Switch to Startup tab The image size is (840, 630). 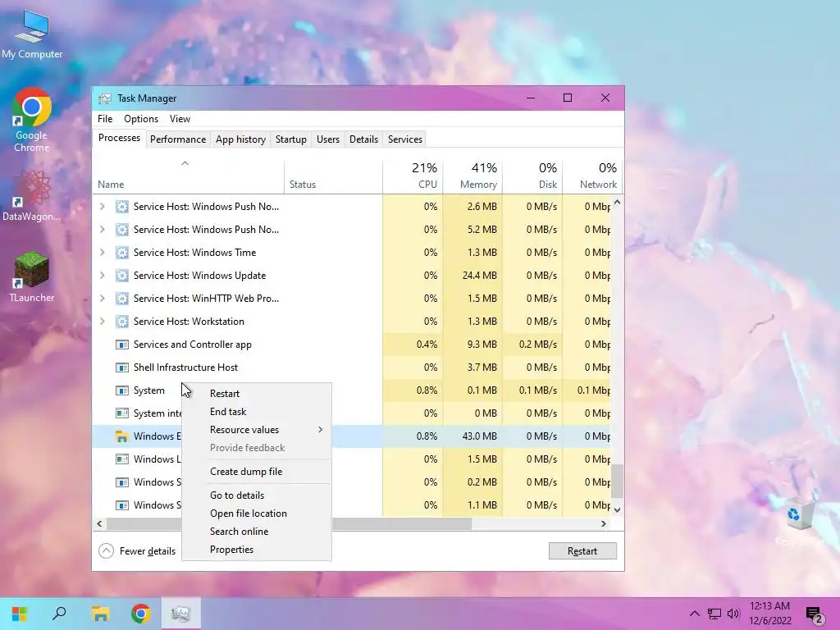(291, 139)
